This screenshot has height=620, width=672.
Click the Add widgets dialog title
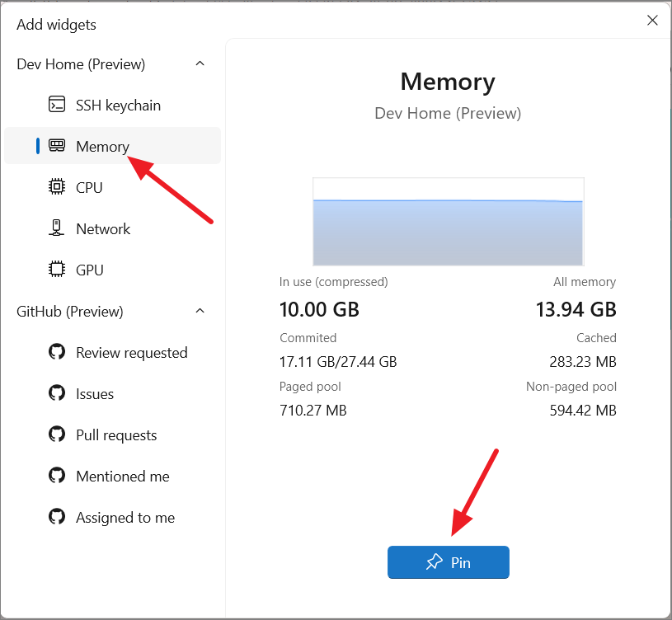[56, 25]
